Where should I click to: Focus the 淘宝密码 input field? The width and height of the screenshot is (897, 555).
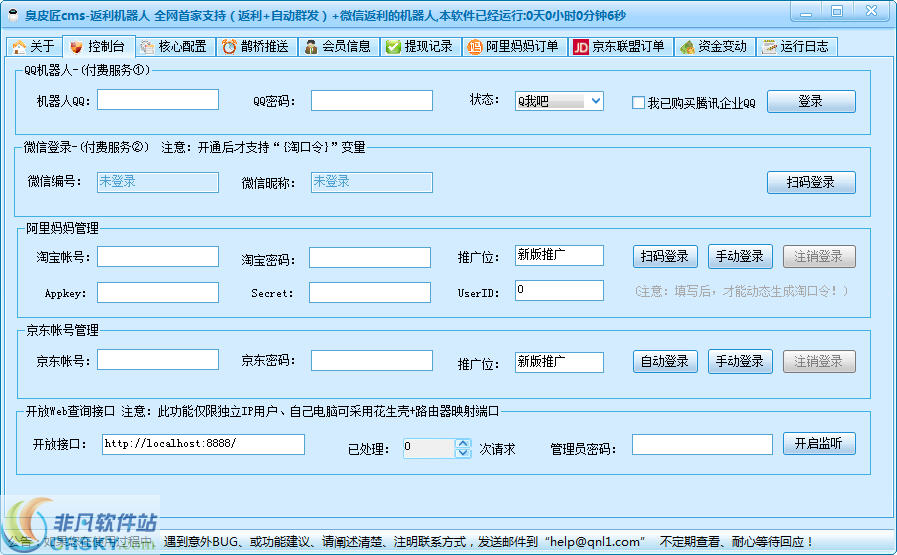point(370,257)
